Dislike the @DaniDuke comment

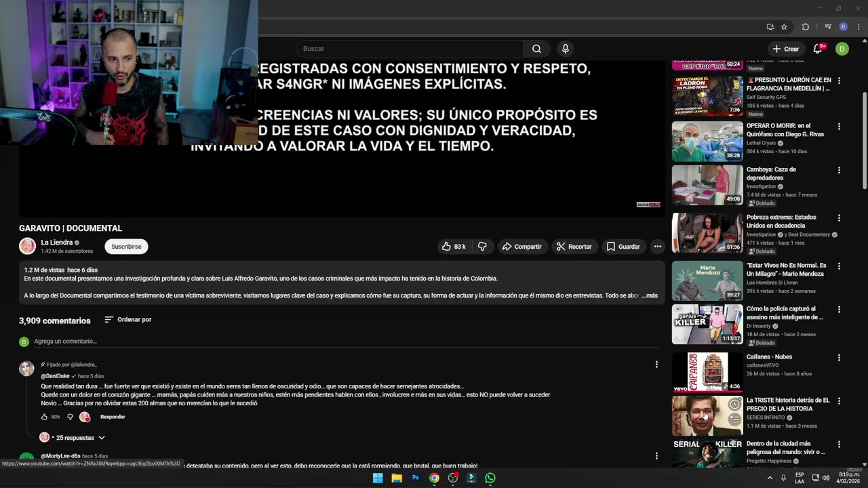70,417
